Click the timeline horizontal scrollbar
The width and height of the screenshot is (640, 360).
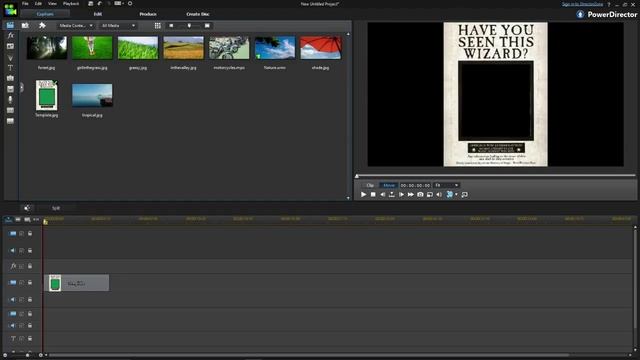308,355
